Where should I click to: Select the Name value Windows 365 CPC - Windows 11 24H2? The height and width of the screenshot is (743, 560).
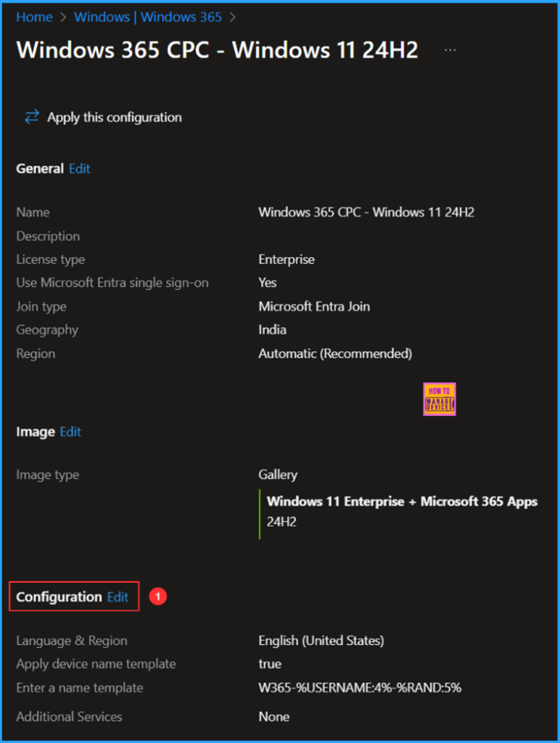366,212
